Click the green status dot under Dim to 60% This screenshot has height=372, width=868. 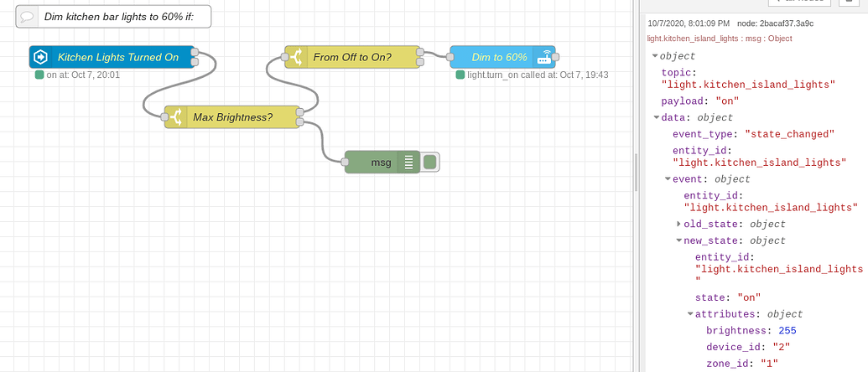(x=460, y=75)
